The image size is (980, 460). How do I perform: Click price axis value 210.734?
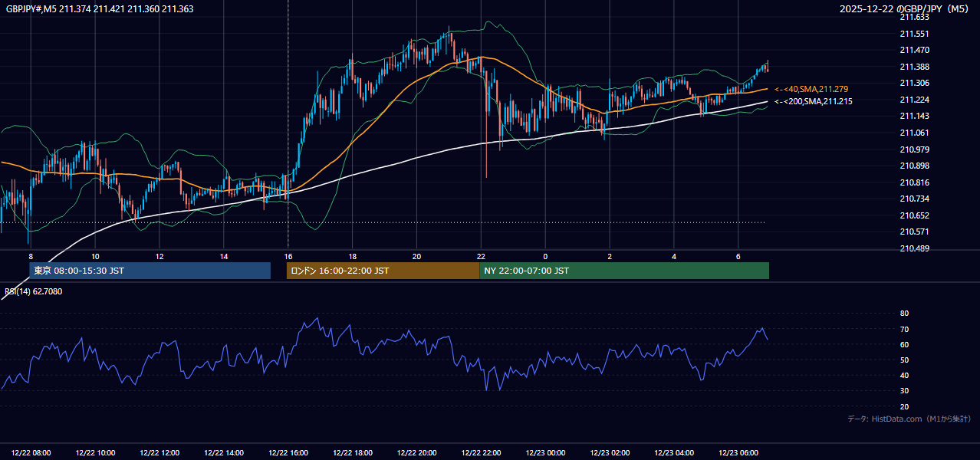pos(914,199)
